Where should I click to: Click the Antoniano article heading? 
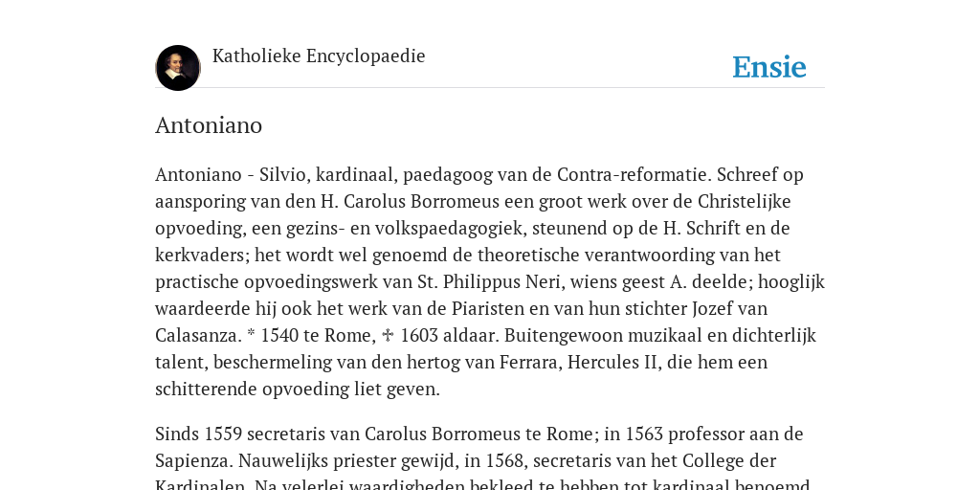coord(209,125)
